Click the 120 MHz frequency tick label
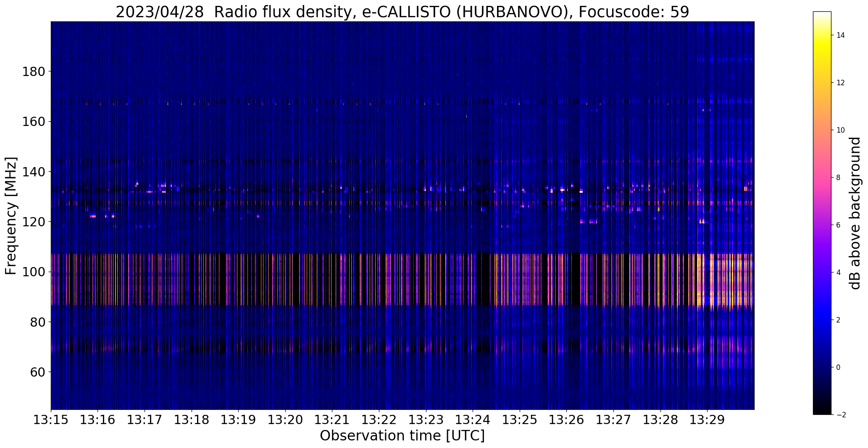Screen dimensions: 868x448 pos(33,222)
